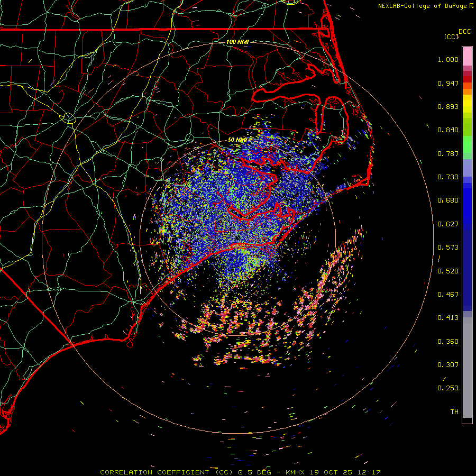Click the [CC] label above the color bar
This screenshot has height=476, width=476.
451,36
